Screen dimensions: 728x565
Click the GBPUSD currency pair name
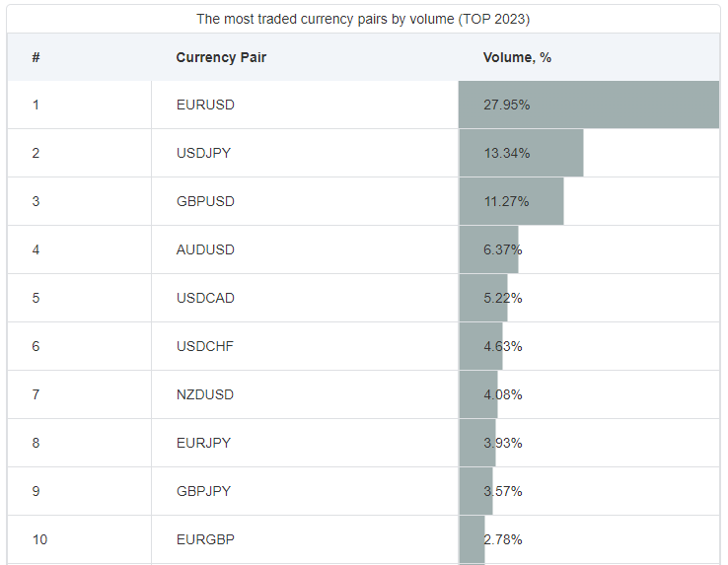(x=205, y=201)
